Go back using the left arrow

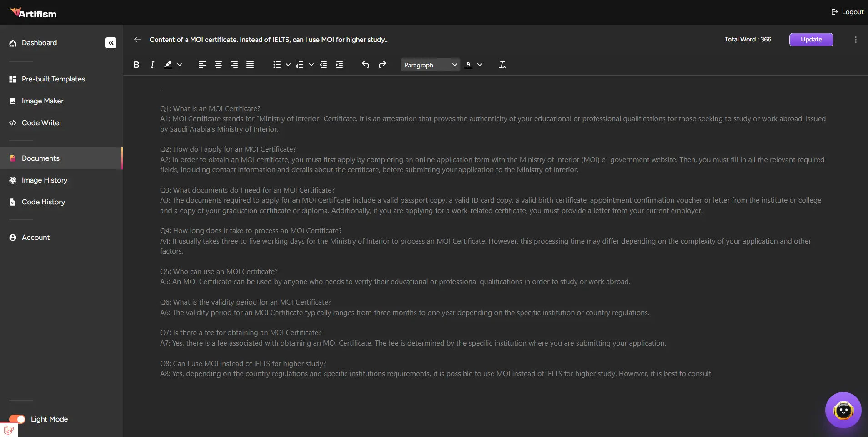point(137,40)
